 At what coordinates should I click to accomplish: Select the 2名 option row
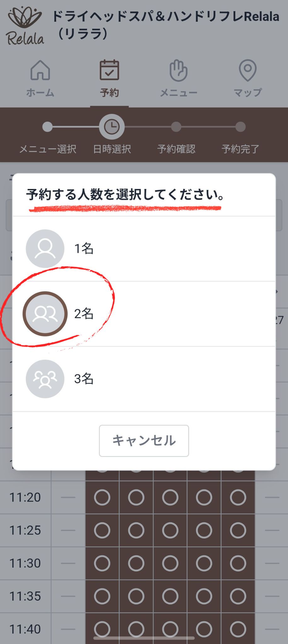pyautogui.click(x=157, y=314)
